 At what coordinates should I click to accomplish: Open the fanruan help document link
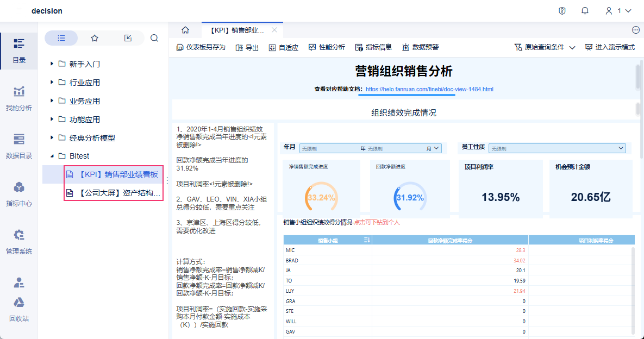pos(429,89)
